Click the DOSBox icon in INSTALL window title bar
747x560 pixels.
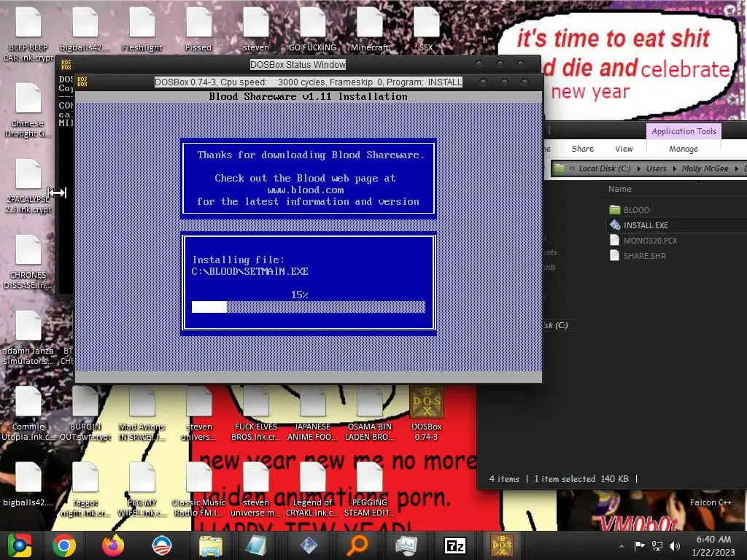pyautogui.click(x=82, y=82)
